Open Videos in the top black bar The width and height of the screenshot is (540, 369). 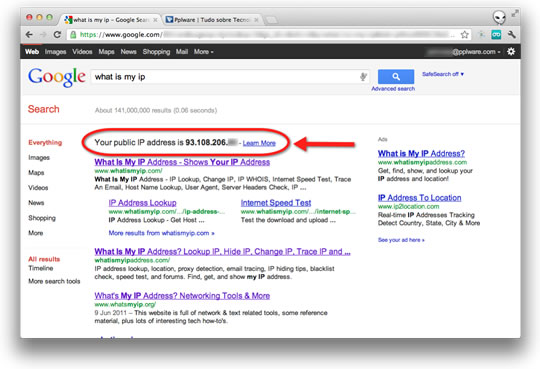pos(82,52)
